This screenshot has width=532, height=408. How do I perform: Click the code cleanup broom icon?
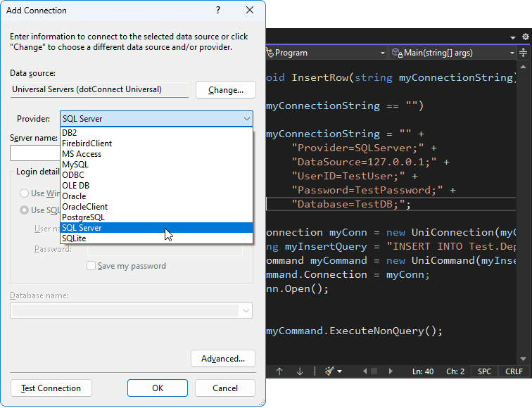click(329, 371)
